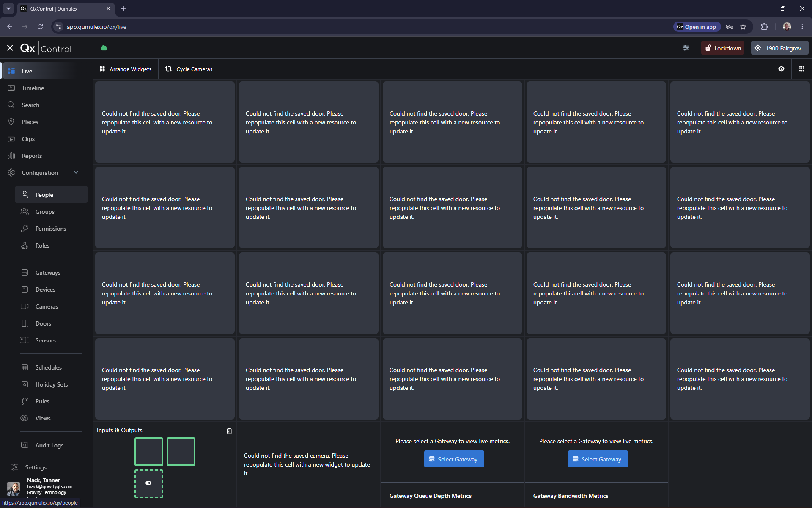Open the Chrome profile avatar
Viewport: 812px width, 508px height.
point(787,27)
